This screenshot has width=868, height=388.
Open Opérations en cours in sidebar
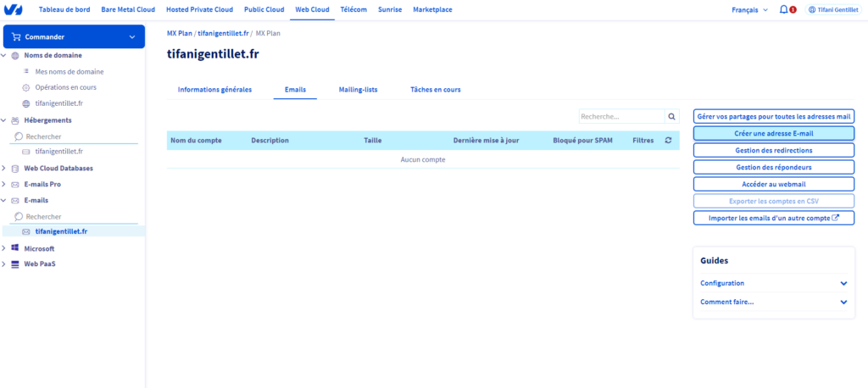pos(64,87)
